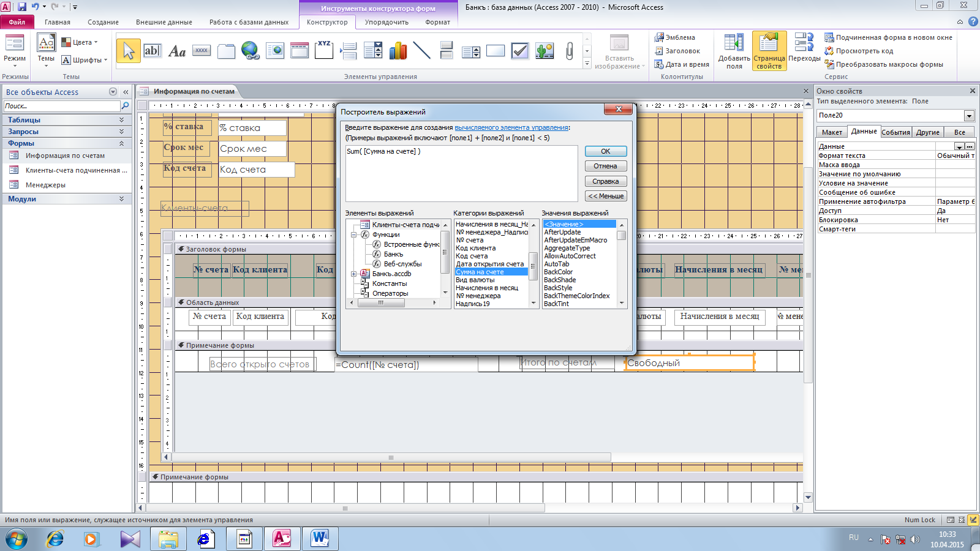Select the Navigation control tool
The image size is (980, 551).
(x=300, y=51)
